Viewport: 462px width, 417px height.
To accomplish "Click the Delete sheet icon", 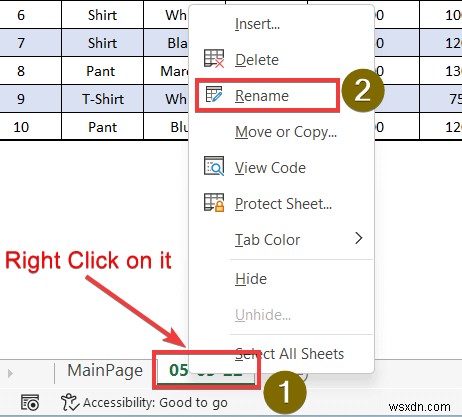I will pyautogui.click(x=214, y=59).
